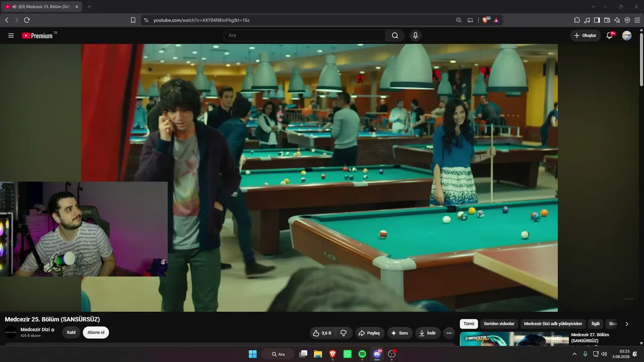Open Brave Rewards triangle icon
644x362 pixels.
(x=496, y=20)
